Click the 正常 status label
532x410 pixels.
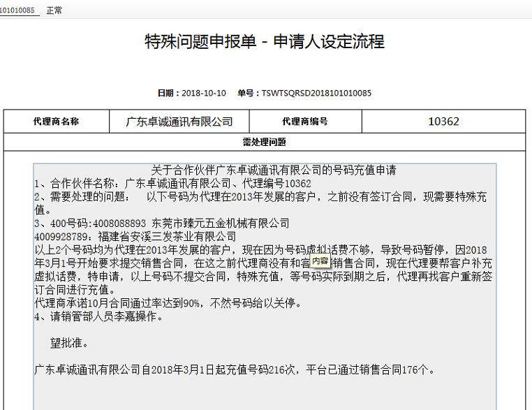(54, 11)
